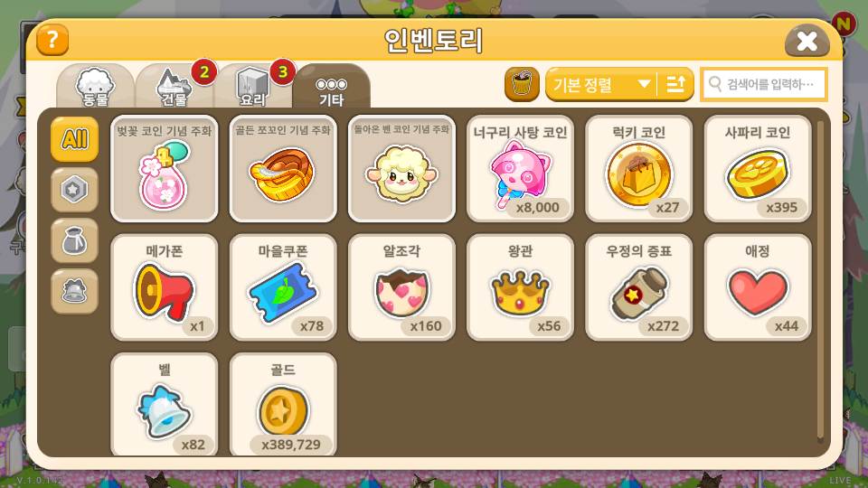Image resolution: width=868 pixels, height=488 pixels.
Task: Select the All filter in sidebar
Action: 75,139
